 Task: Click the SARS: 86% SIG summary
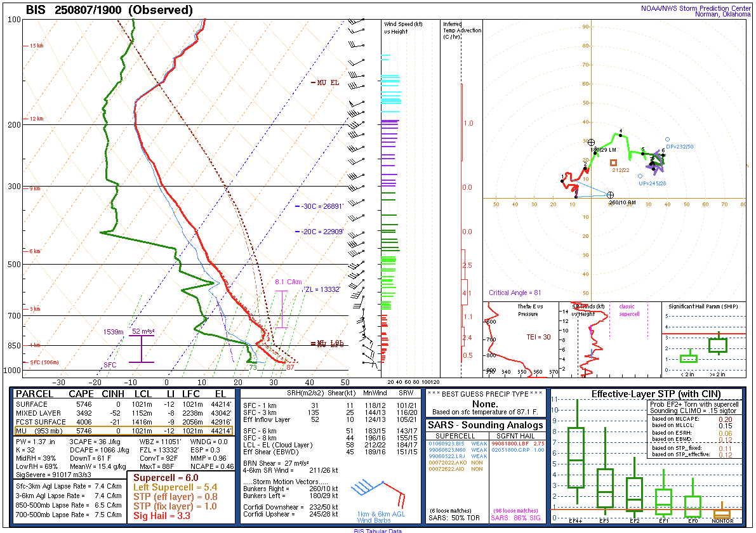pos(515,518)
